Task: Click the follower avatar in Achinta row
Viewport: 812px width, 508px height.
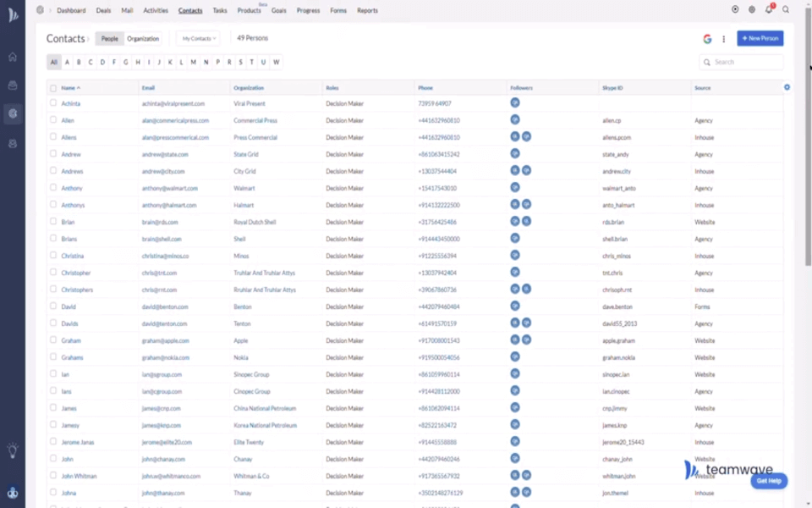Action: [515, 102]
